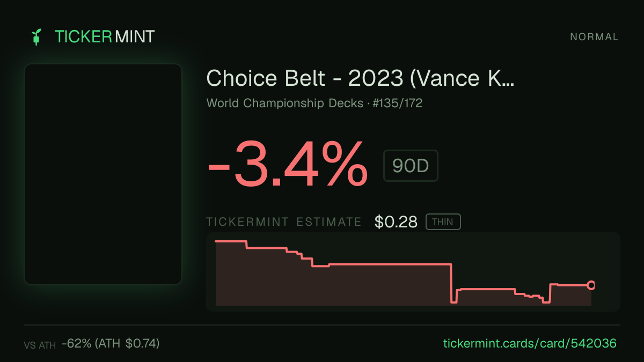
Task: Open the World Championship Decks set name
Action: point(285,103)
